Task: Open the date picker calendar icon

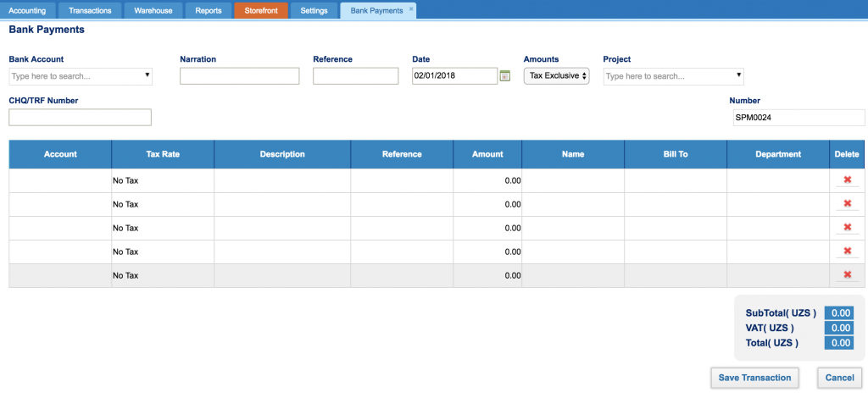Action: coord(504,75)
